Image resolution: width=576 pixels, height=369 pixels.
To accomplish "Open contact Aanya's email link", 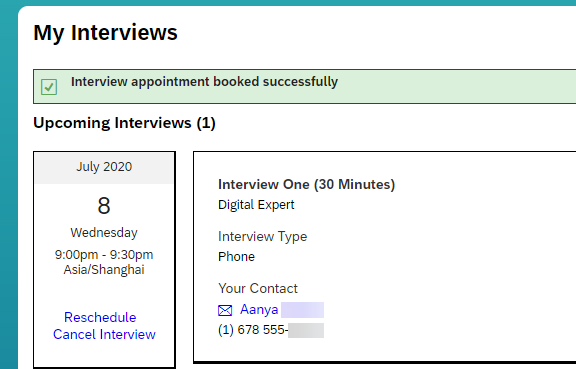I will pos(259,309).
